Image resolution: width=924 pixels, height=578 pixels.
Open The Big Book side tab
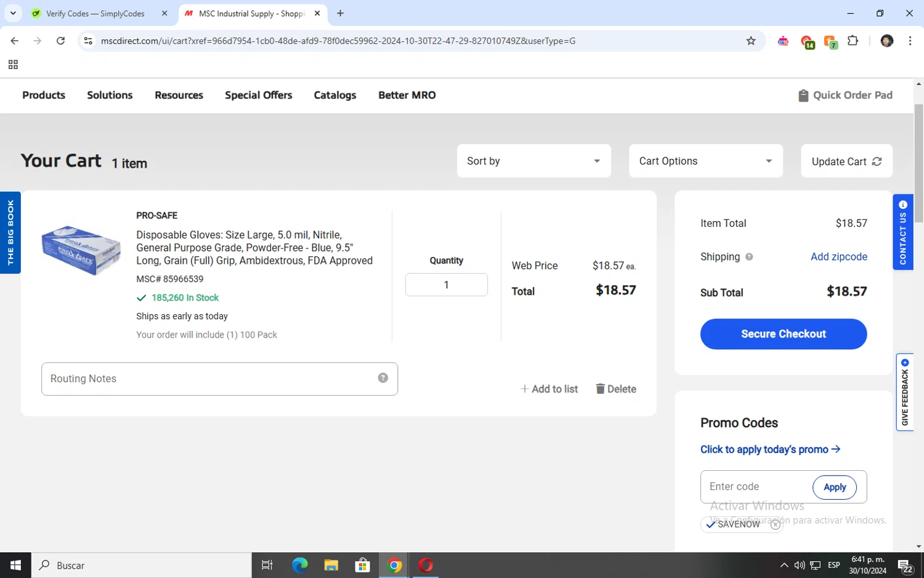[x=10, y=232]
